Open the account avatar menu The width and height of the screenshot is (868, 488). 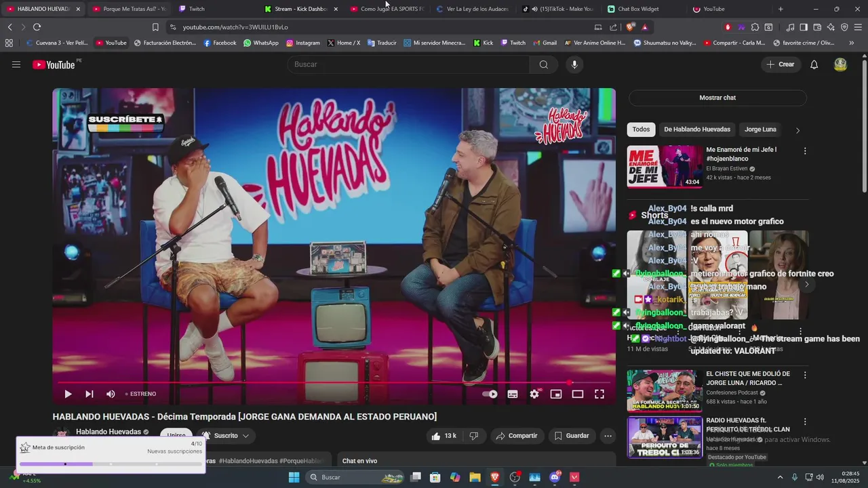coord(840,64)
